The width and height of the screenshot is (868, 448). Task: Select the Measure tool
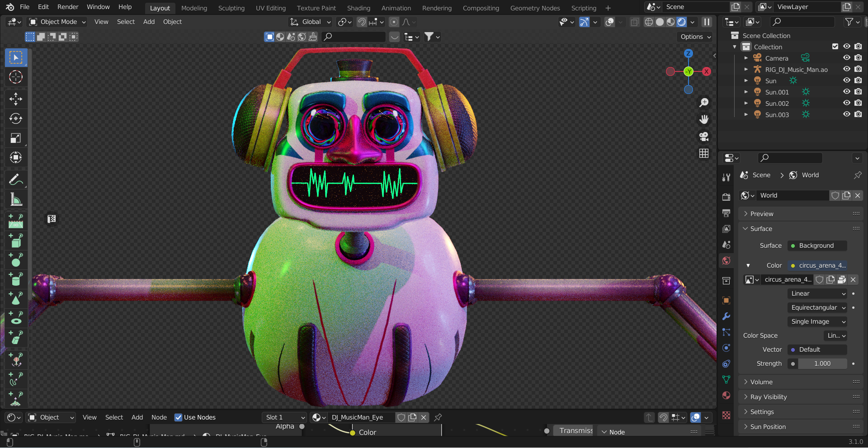click(16, 199)
